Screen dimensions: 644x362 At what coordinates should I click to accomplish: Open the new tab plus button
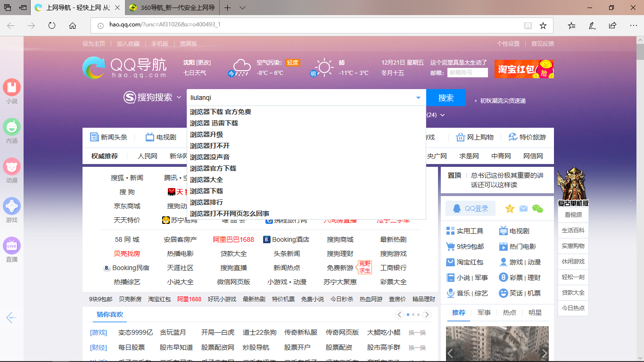tap(228, 8)
